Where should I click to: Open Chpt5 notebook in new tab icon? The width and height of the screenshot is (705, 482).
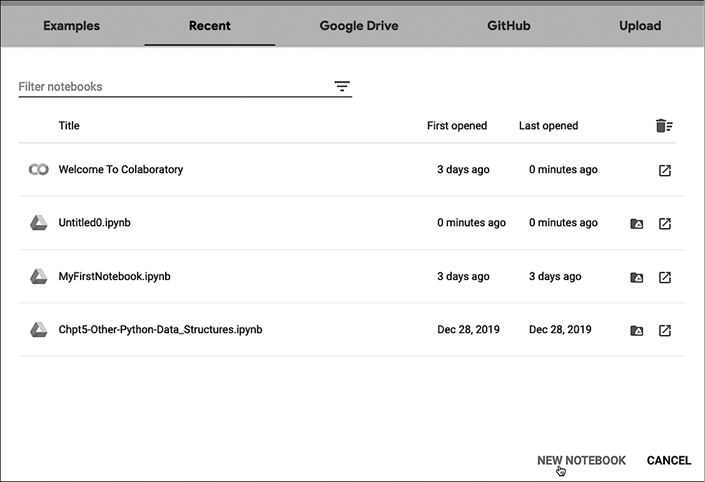tap(665, 330)
